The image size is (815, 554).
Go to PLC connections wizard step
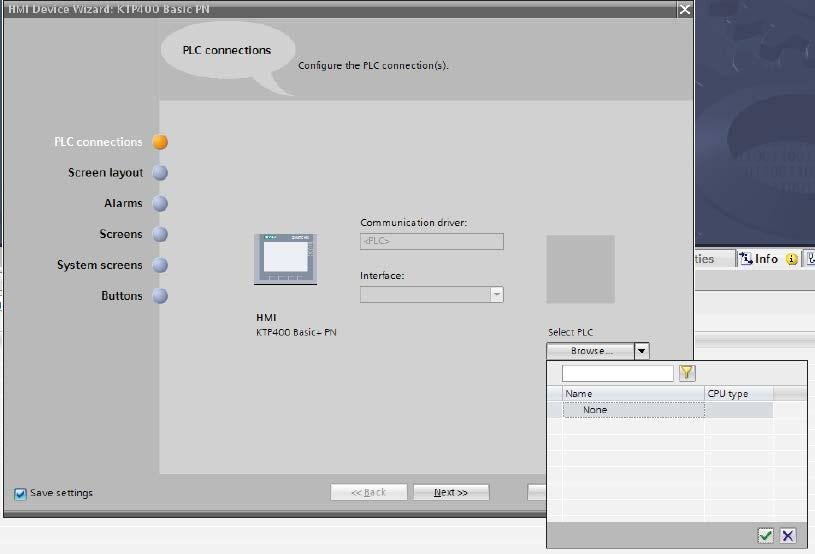click(x=98, y=142)
